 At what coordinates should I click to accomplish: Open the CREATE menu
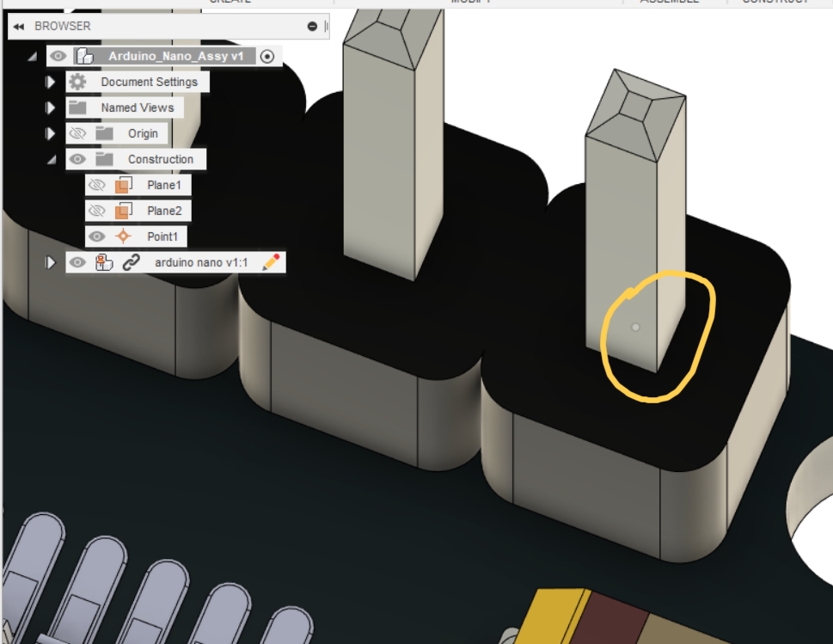228,3
